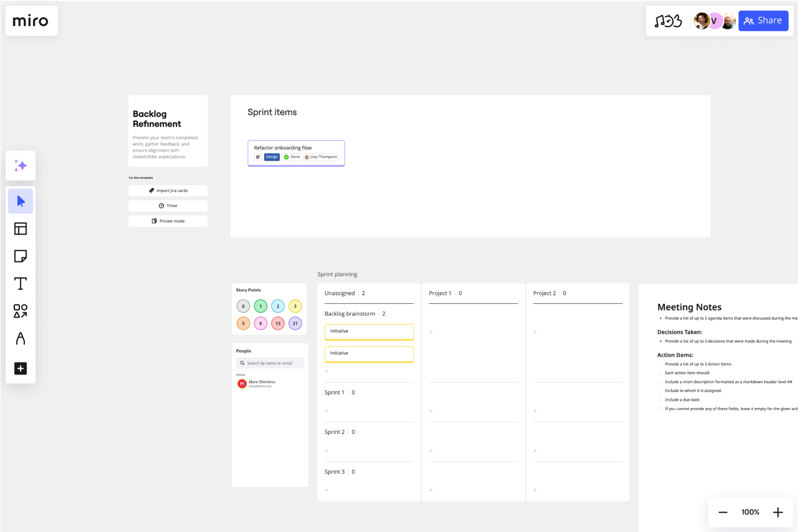The width and height of the screenshot is (798, 532).
Task: Open more tools with the plus icon
Action: coord(20,368)
